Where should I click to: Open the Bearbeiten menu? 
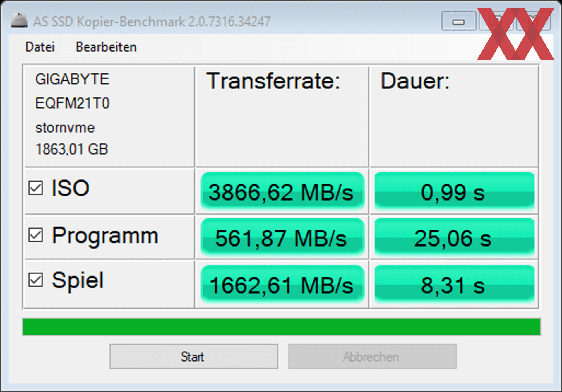point(106,47)
